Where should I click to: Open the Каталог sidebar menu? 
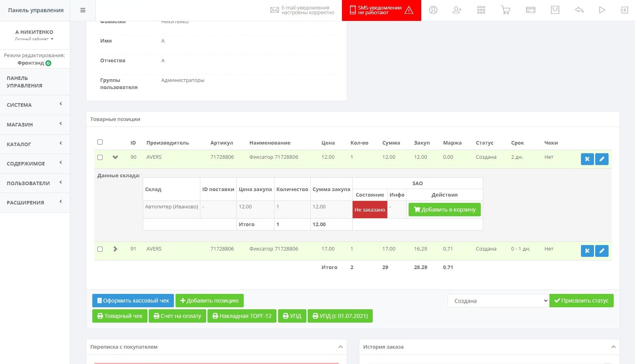pyautogui.click(x=35, y=144)
